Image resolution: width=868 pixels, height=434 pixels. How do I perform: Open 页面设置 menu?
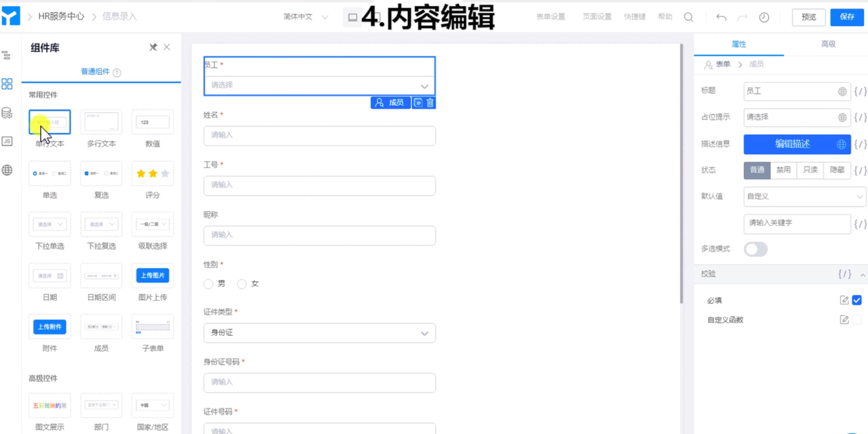click(x=597, y=17)
